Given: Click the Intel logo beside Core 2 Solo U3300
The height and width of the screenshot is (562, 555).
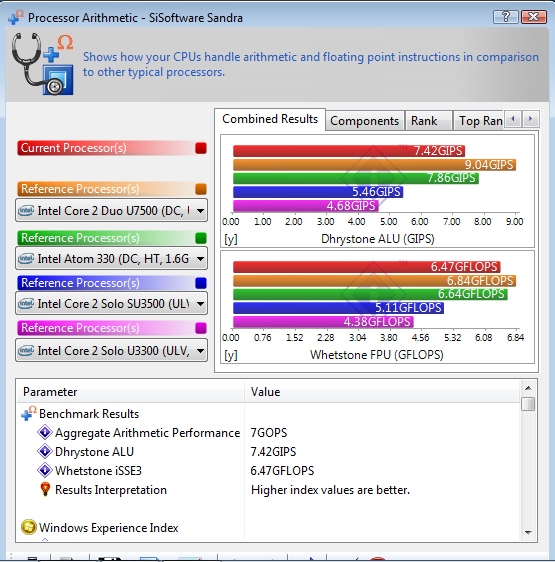Looking at the screenshot, I should click(26, 350).
